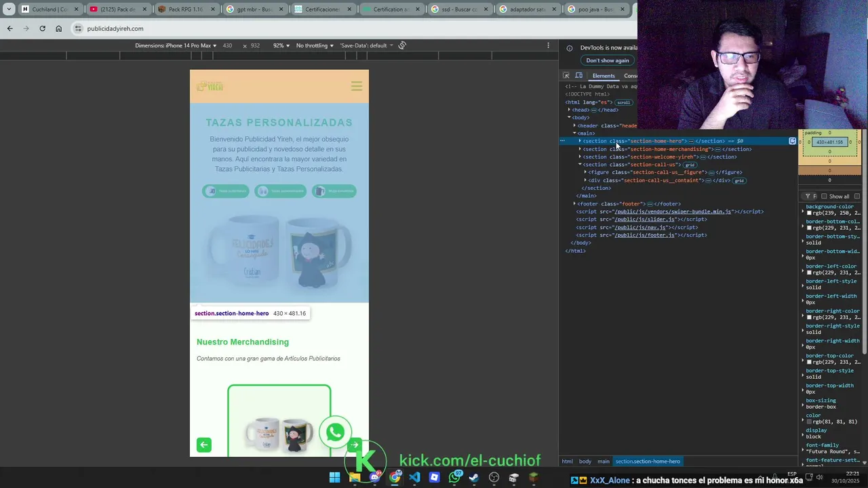Go to previous slide with left green arrow
Image resolution: width=868 pixels, height=488 pixels.
click(204, 445)
